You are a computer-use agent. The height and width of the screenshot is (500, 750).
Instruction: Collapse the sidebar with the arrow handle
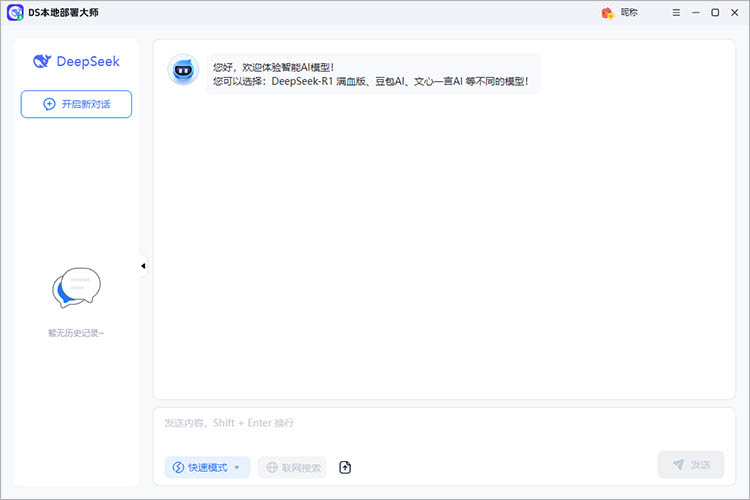143,266
